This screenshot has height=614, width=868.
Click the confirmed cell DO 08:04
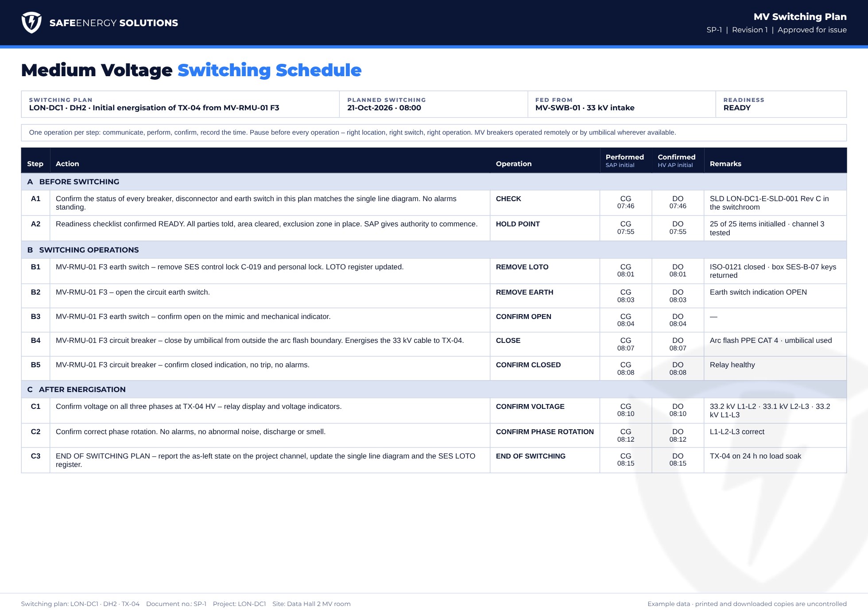click(x=678, y=320)
